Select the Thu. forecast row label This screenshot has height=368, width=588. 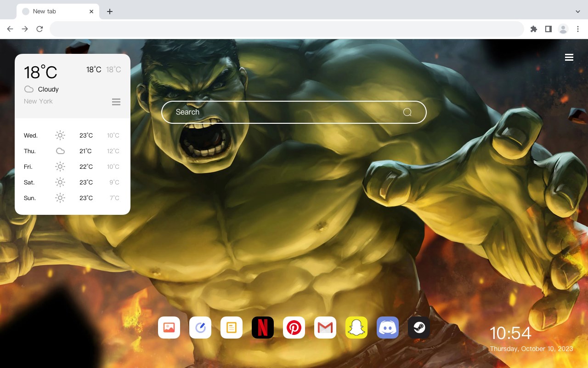[x=30, y=151]
